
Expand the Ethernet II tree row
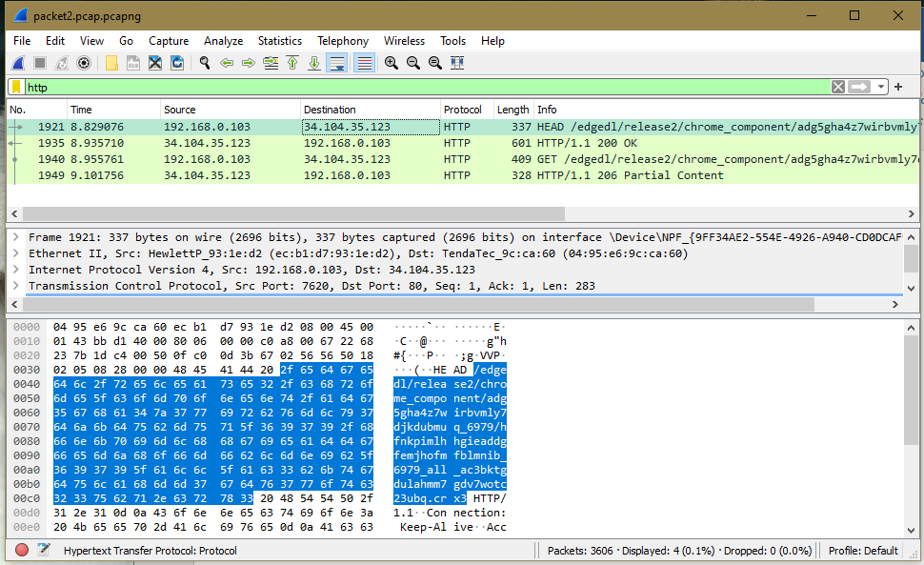(x=17, y=253)
